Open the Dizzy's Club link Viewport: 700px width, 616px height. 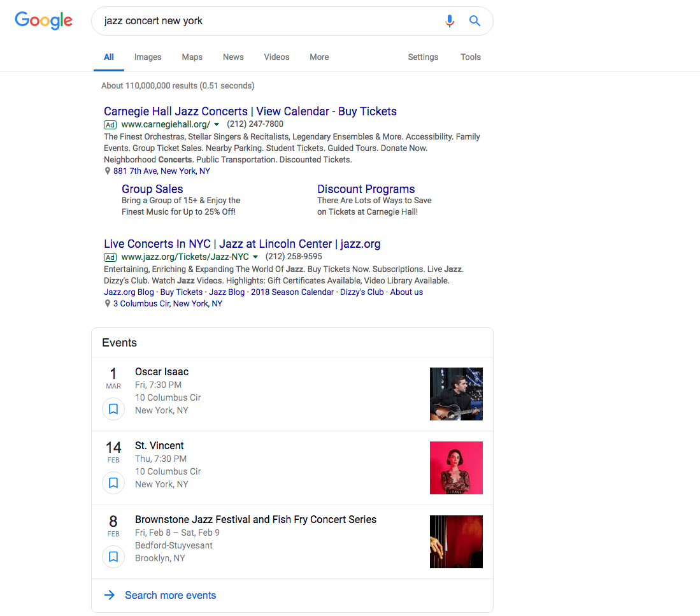(362, 292)
